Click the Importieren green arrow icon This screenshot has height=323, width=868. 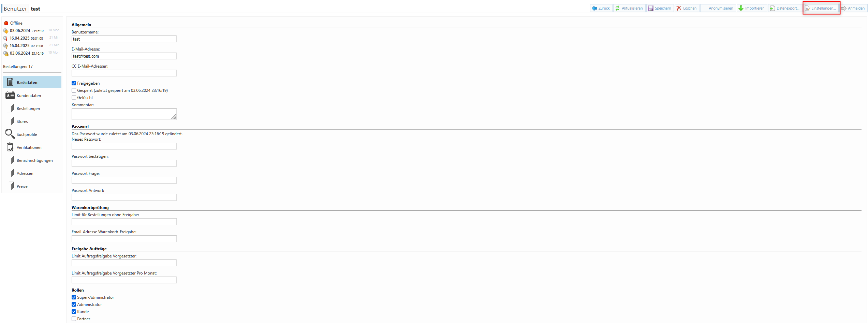coord(741,8)
